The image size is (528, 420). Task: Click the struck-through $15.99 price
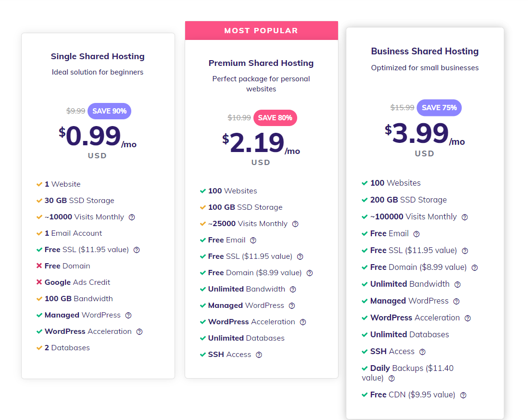tap(402, 107)
